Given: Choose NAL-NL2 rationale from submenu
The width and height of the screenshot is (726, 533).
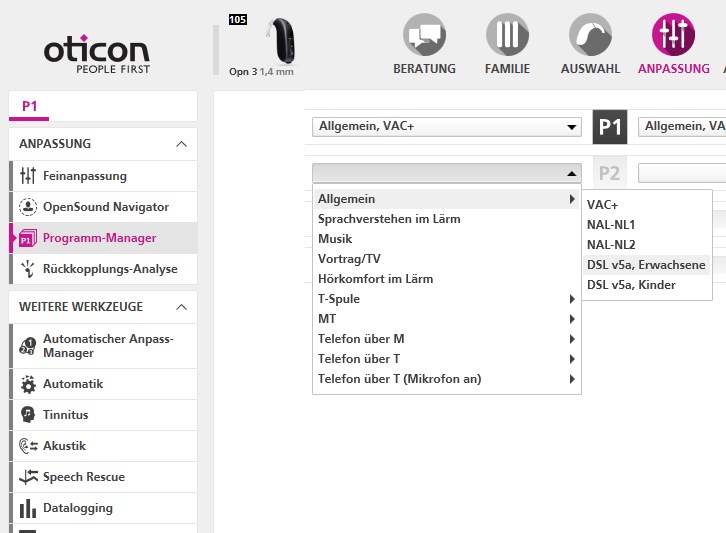Looking at the screenshot, I should point(647,245).
